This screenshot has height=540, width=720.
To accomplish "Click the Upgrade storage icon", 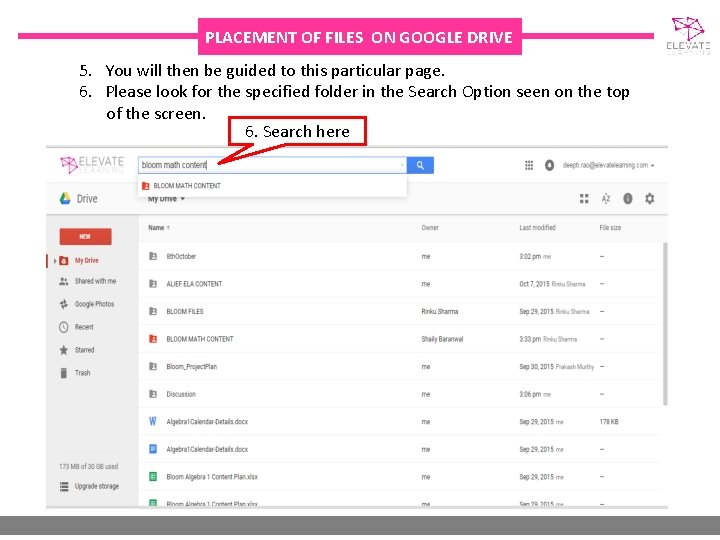I will (64, 486).
